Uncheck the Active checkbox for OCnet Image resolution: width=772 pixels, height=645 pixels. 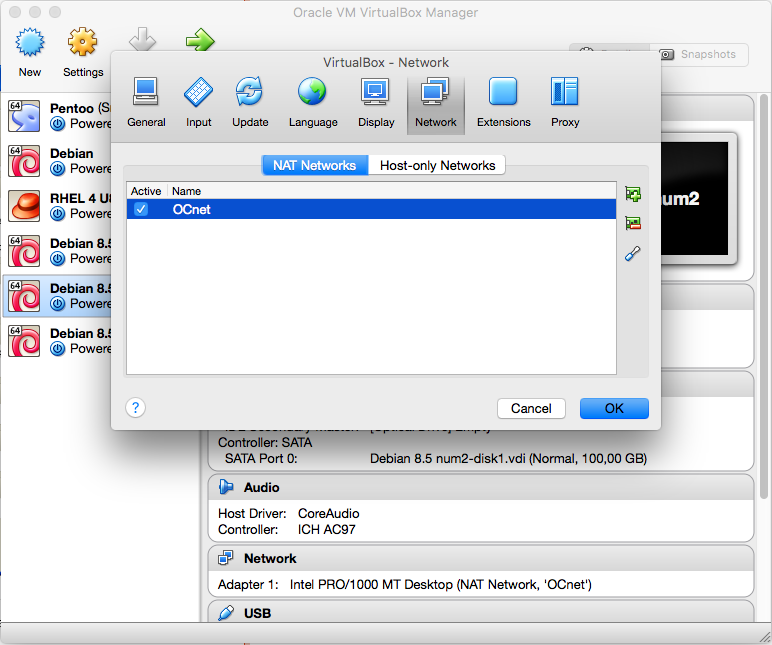(x=141, y=209)
